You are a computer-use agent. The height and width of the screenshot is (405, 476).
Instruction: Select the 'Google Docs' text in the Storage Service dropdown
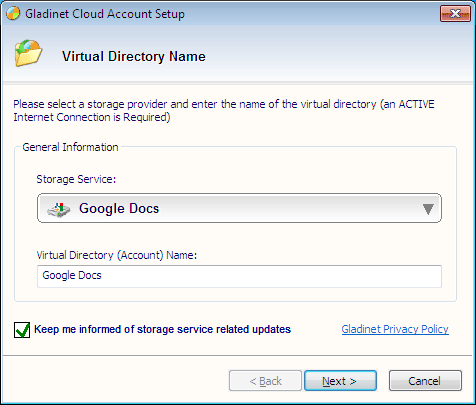coord(119,209)
